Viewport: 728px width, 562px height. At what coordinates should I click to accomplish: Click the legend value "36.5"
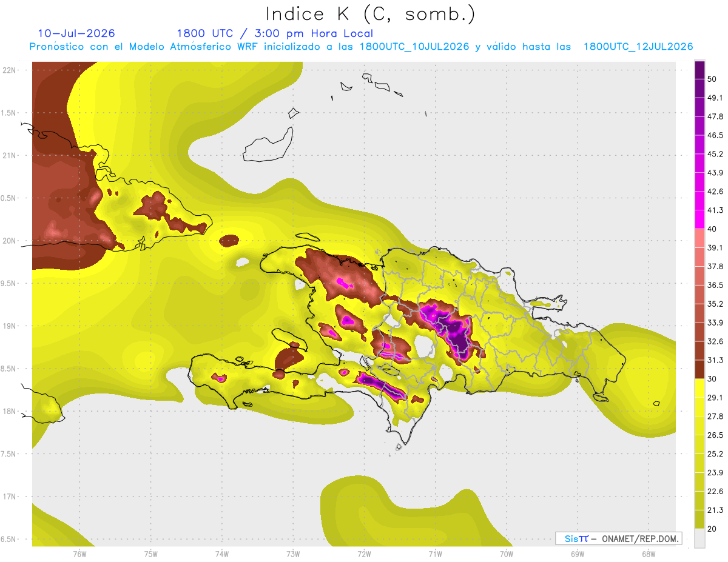715,285
